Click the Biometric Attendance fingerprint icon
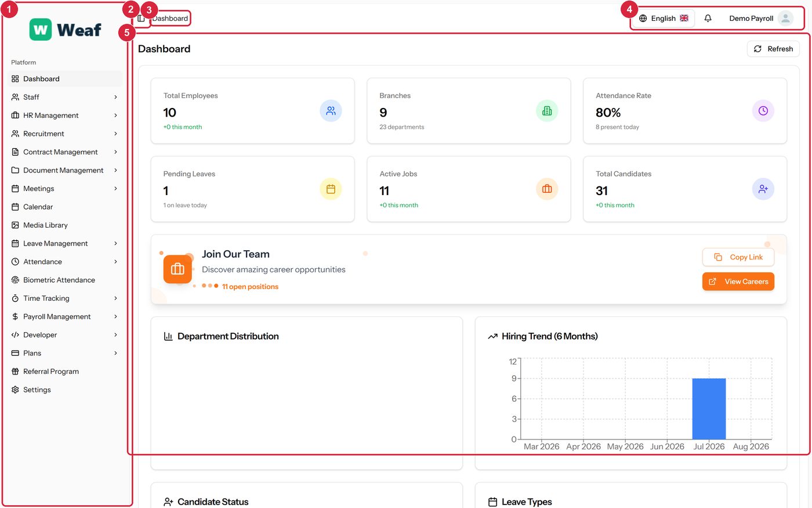 [x=15, y=280]
